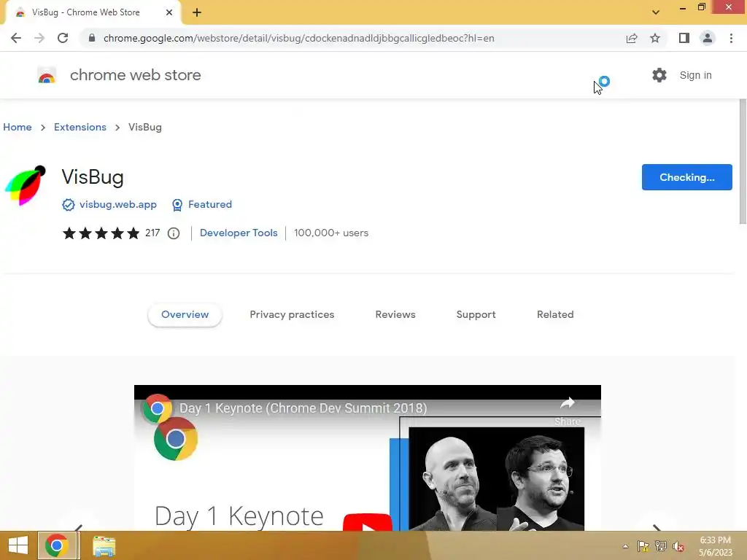
Task: Click the Day 1 Keynote video title
Action: (x=303, y=408)
